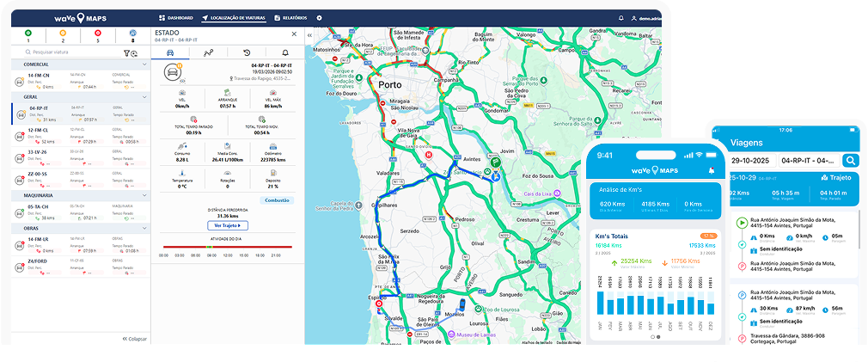868x362 pixels.
Task: Collapse the COMERCIAL vehicle group
Action: [x=144, y=64]
